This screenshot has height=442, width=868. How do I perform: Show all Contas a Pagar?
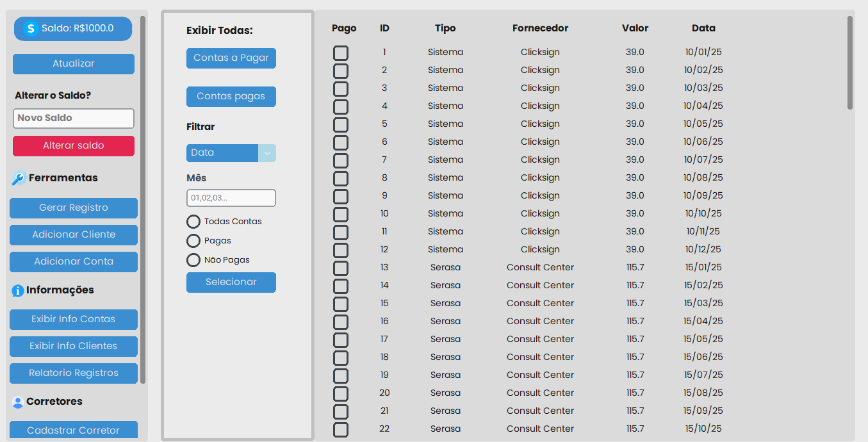(x=231, y=58)
